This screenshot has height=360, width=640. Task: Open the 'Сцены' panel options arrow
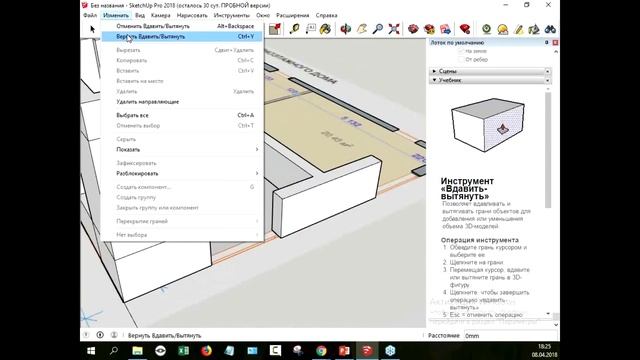(x=547, y=71)
